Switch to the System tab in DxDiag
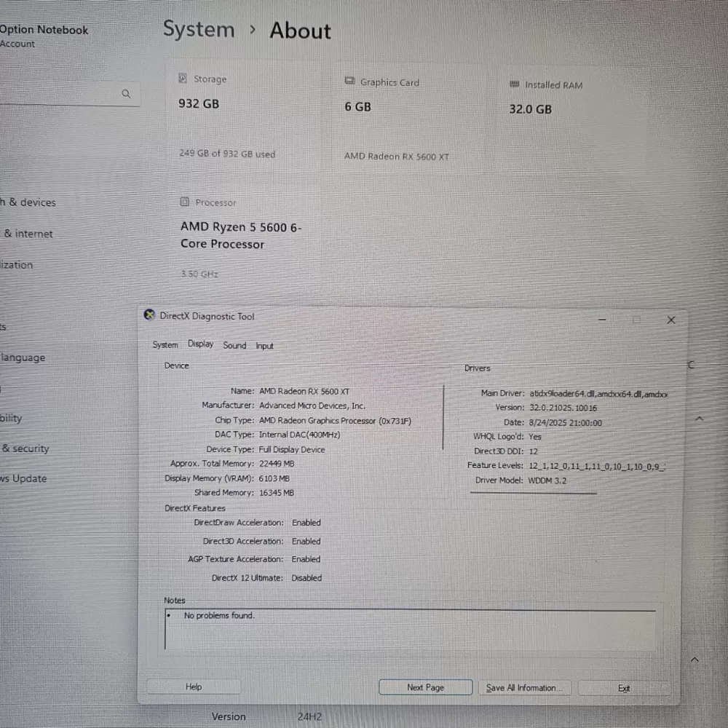Screen dimensions: 728x728 tap(165, 345)
